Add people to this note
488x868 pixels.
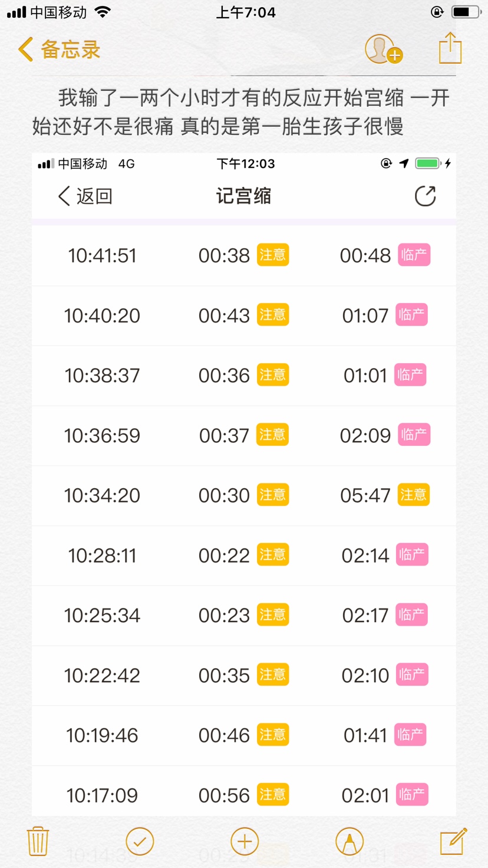pos(383,50)
